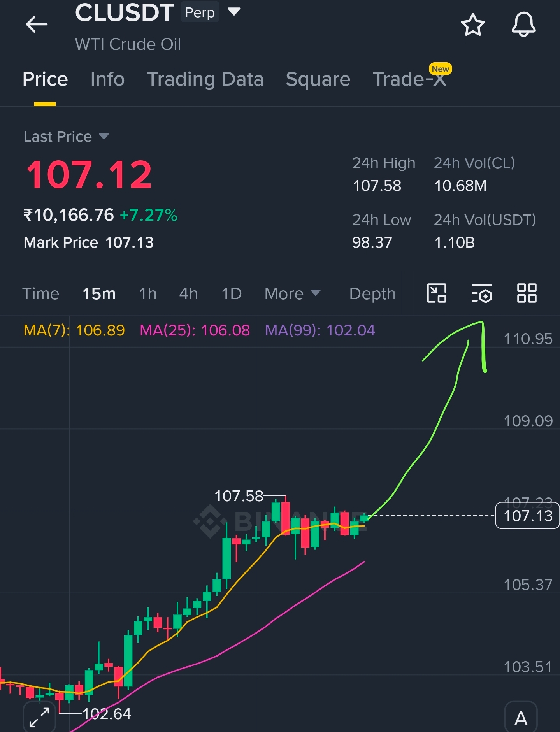
Task: Switch to the Info tab
Action: 107,79
